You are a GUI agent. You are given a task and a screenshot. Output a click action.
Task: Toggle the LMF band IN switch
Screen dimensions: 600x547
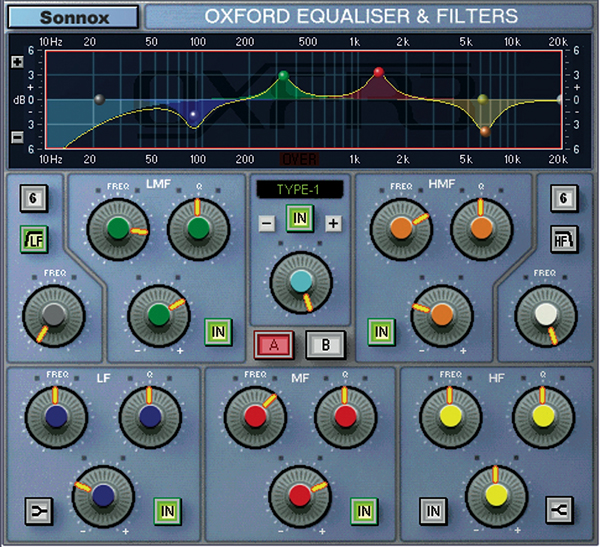pyautogui.click(x=217, y=329)
